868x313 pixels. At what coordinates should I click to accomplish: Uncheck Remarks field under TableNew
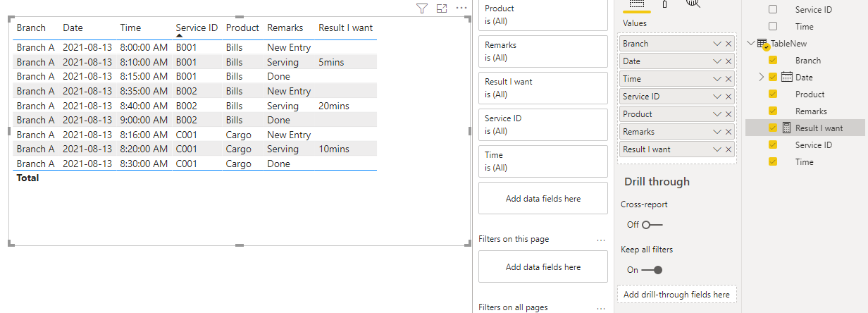click(773, 111)
